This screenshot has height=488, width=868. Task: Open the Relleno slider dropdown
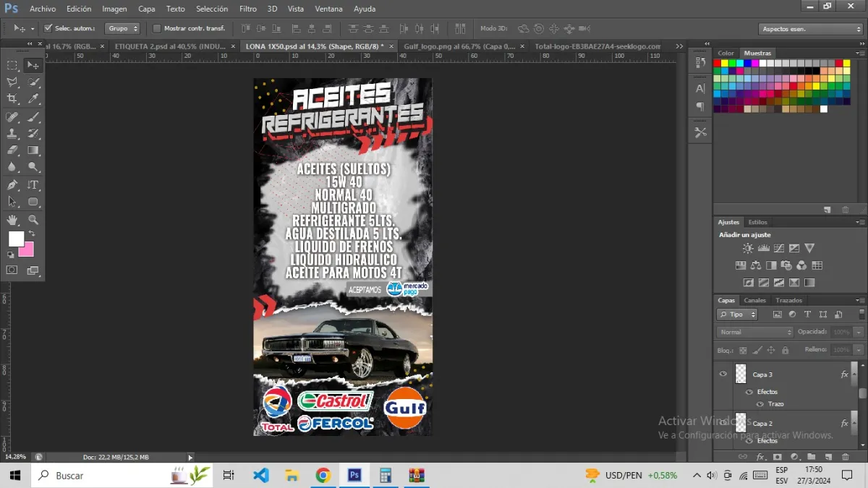(x=858, y=350)
